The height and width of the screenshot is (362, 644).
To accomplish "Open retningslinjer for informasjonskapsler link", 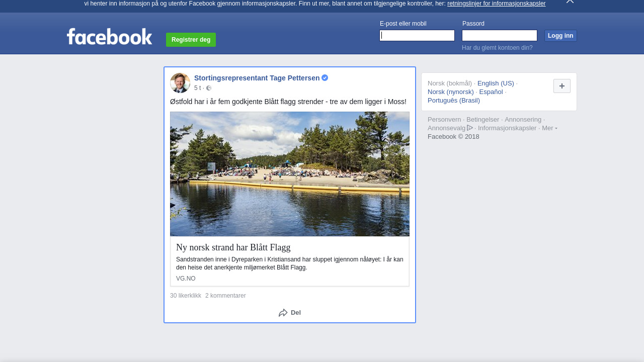I will [497, 4].
